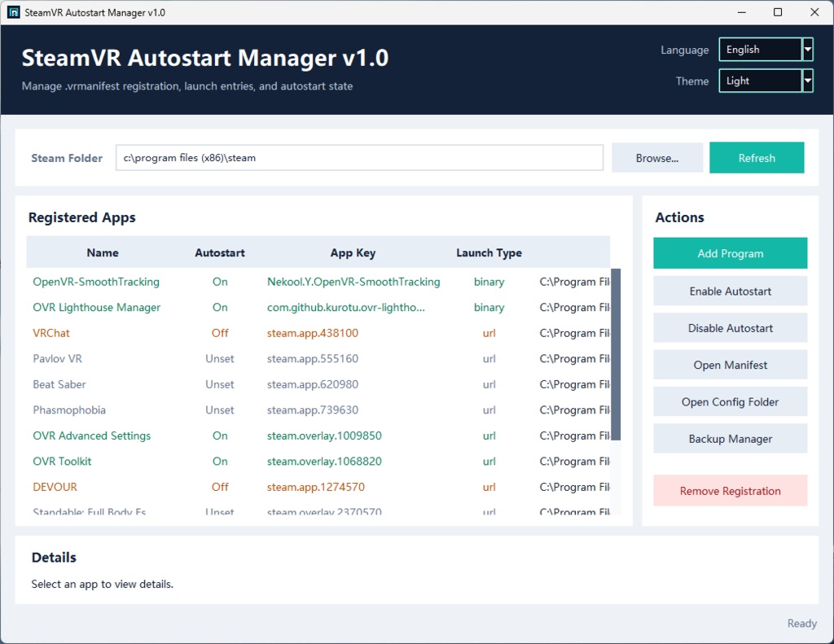Click the Browse... button

point(657,158)
